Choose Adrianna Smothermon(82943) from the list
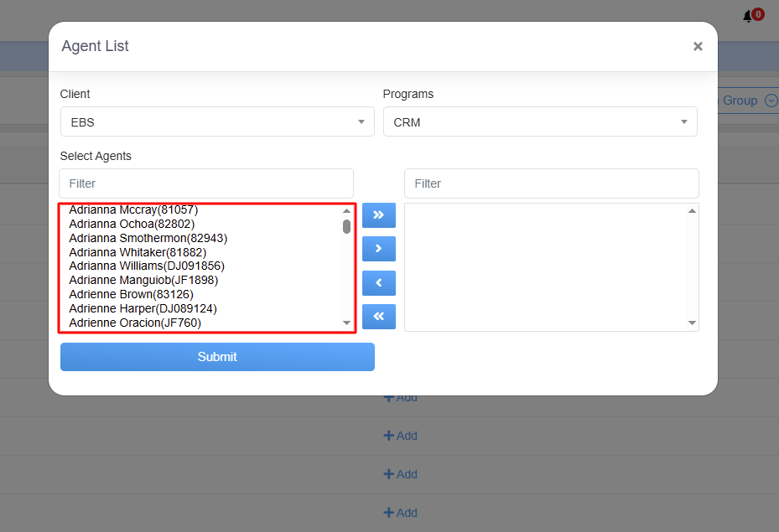Image resolution: width=779 pixels, height=532 pixels. 148,238
